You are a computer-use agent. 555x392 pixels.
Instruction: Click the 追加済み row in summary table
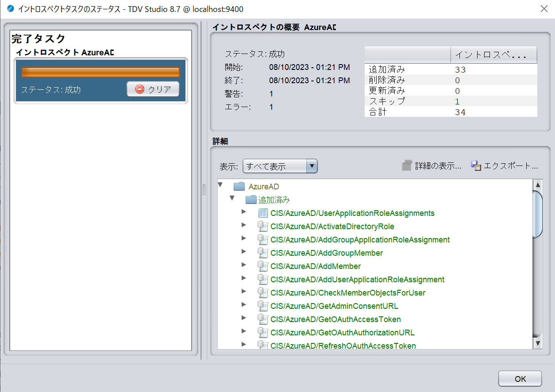451,69
